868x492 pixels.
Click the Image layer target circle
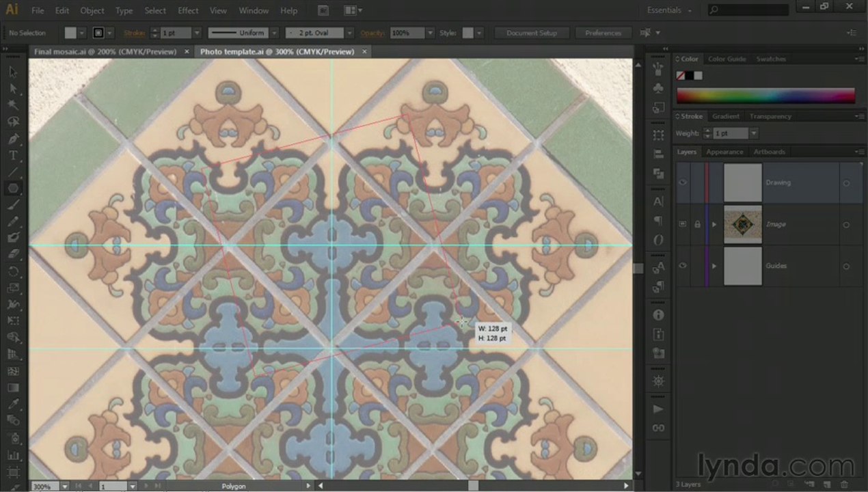click(846, 225)
